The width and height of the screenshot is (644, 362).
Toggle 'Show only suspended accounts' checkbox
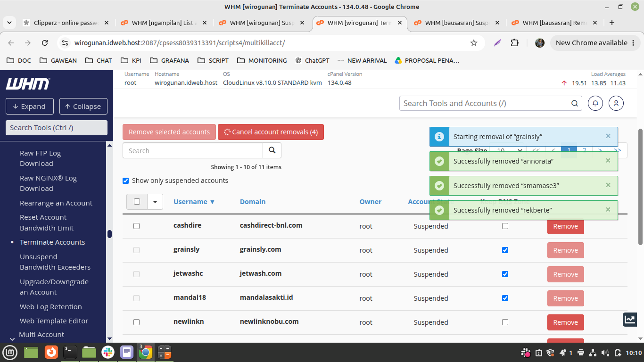click(126, 181)
